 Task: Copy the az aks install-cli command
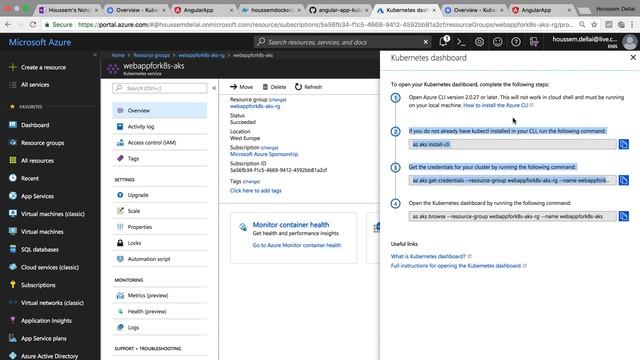coord(624,144)
